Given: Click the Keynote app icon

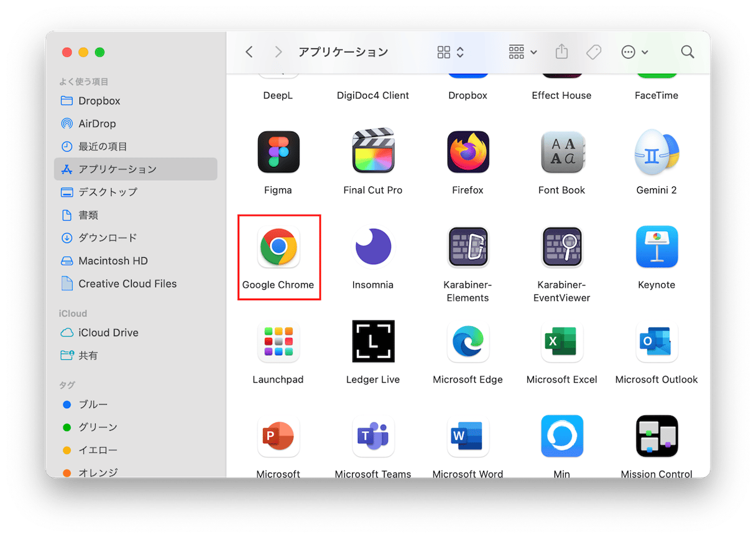Looking at the screenshot, I should coord(657,247).
